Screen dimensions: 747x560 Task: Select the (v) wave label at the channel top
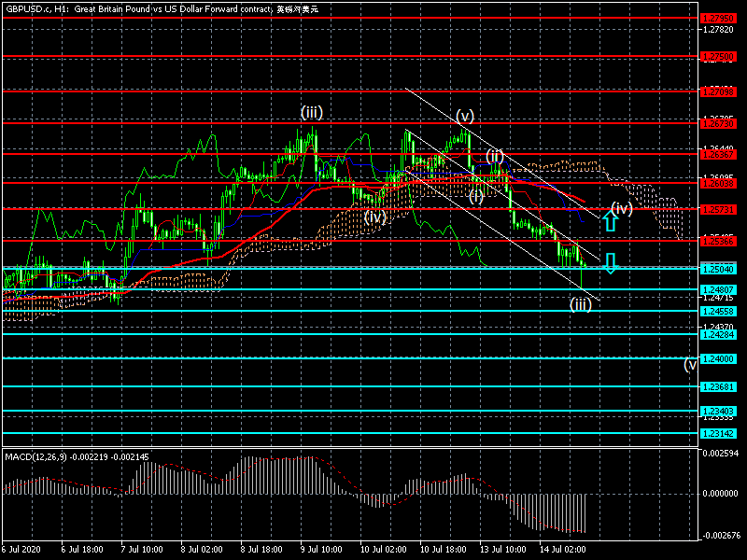pos(465,117)
